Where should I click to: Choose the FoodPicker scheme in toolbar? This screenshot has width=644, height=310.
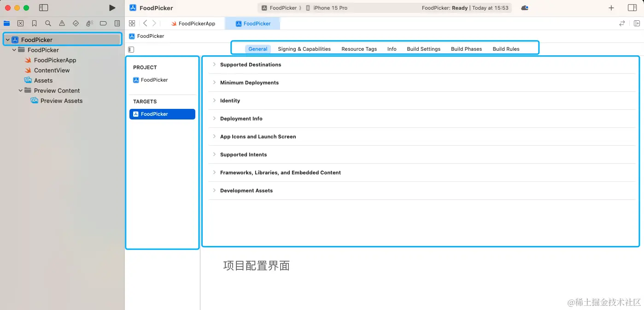[279, 8]
